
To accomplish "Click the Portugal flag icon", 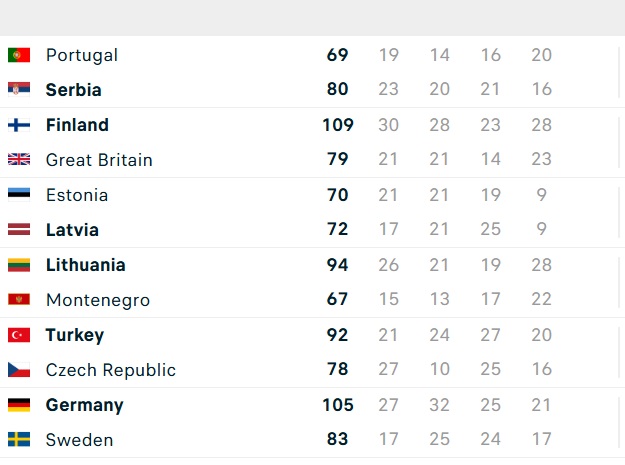I will (19, 55).
